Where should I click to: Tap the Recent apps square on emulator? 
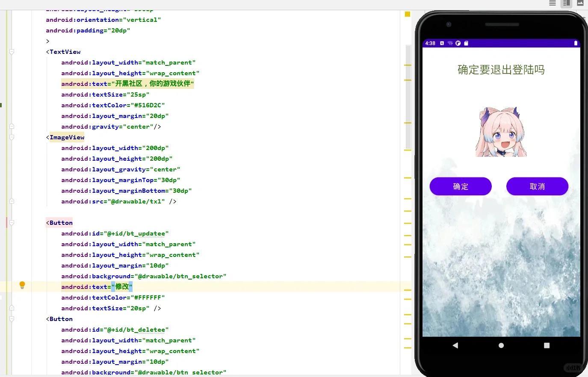coord(547,345)
